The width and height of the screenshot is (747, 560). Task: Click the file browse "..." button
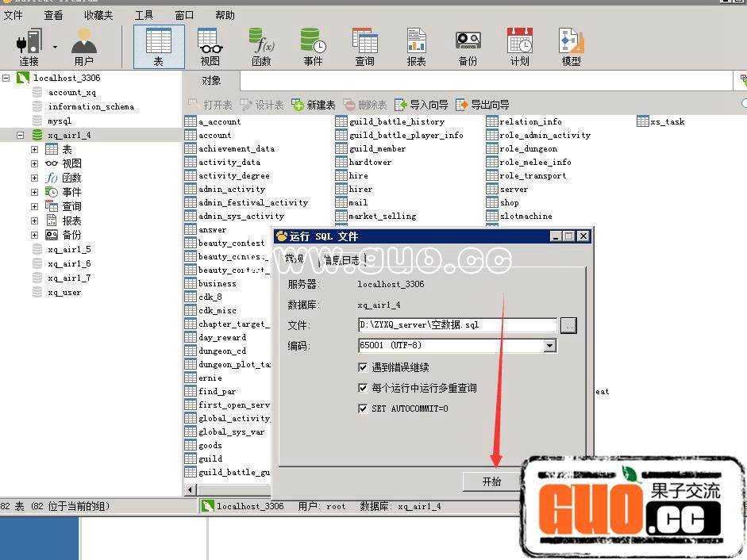tap(568, 325)
